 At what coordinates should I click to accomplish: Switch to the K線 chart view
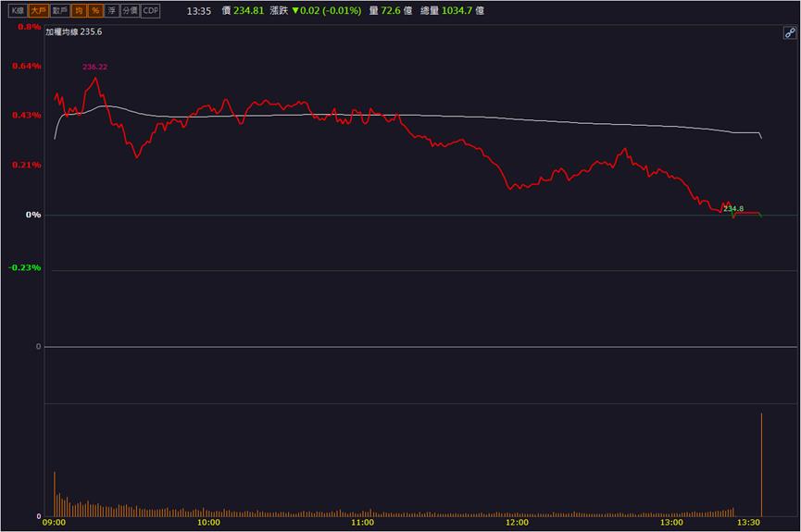coord(18,11)
